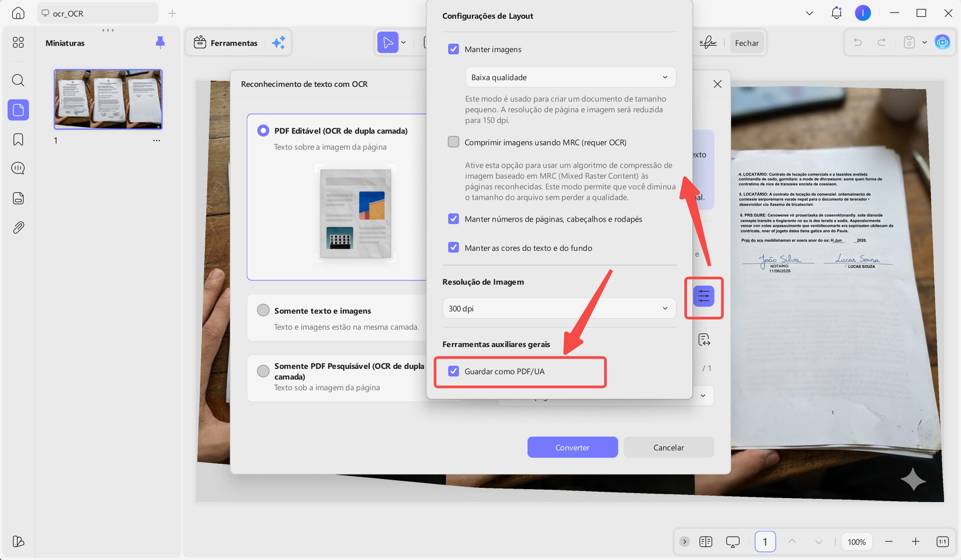The width and height of the screenshot is (961, 560).
Task: Toggle Manter as cores do texto e do fundo
Action: tap(454, 247)
